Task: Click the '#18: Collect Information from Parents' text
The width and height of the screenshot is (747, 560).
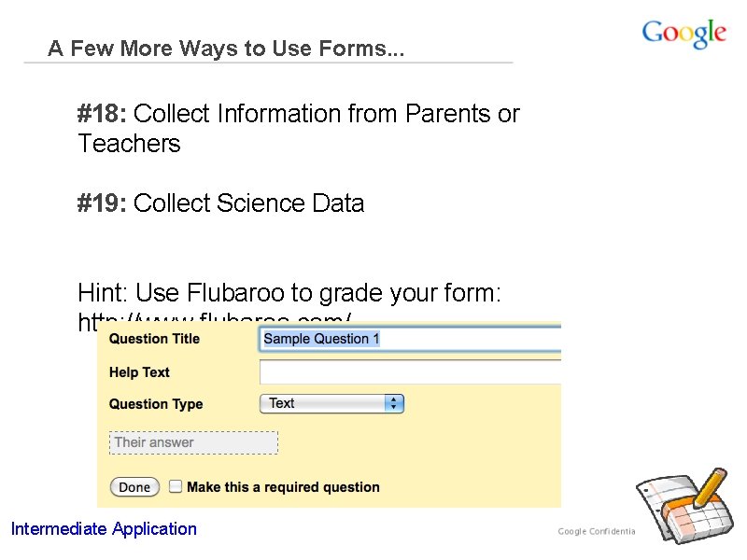Action: coord(298,115)
